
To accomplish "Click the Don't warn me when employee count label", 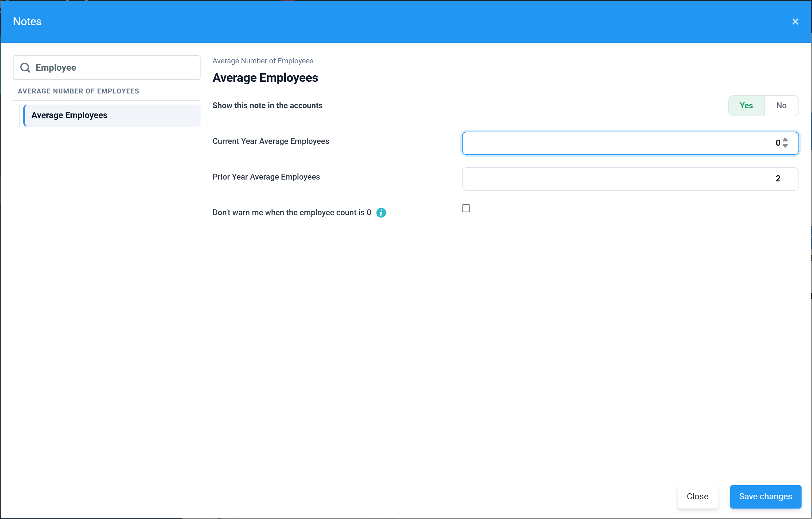I will [292, 213].
